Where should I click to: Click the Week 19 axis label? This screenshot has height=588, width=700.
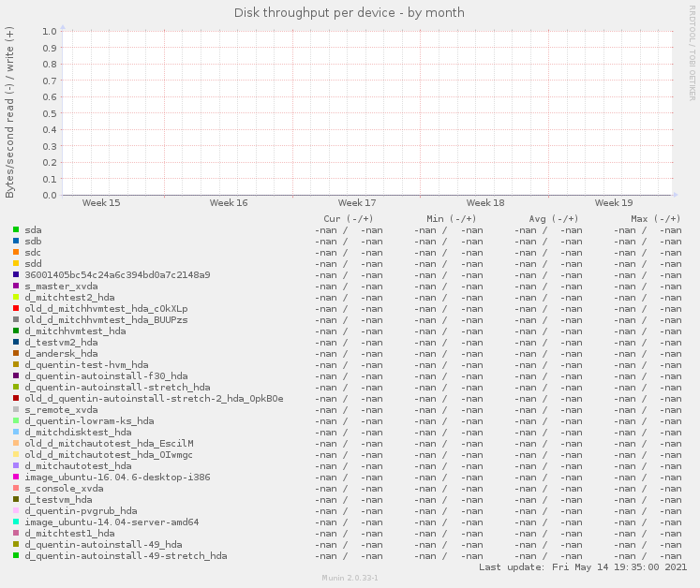tap(614, 202)
